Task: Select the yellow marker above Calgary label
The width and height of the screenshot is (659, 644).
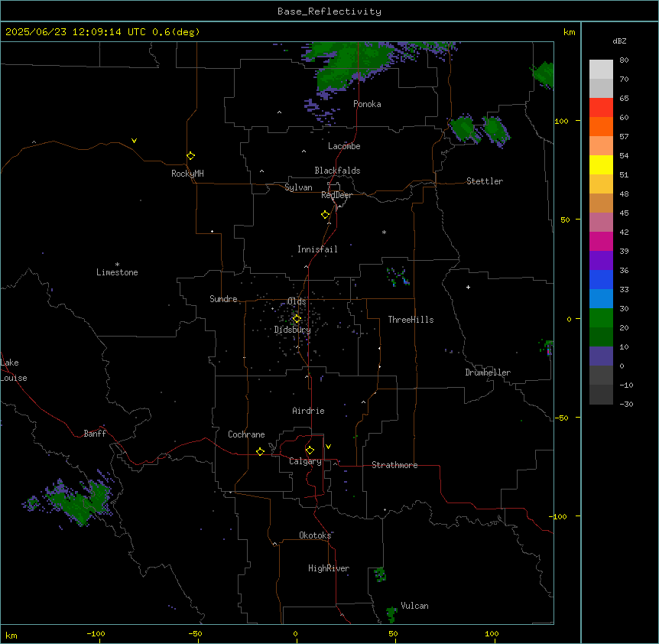Action: 310,450
